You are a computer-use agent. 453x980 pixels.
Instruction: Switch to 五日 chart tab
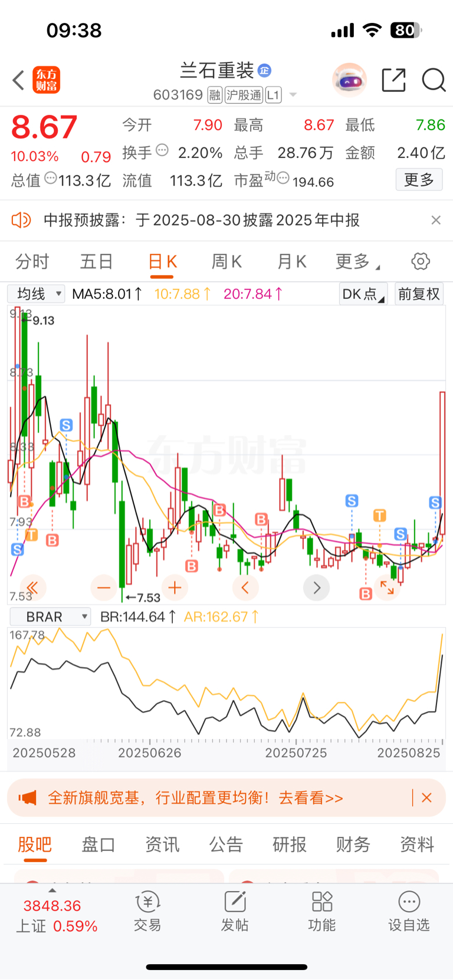click(97, 261)
